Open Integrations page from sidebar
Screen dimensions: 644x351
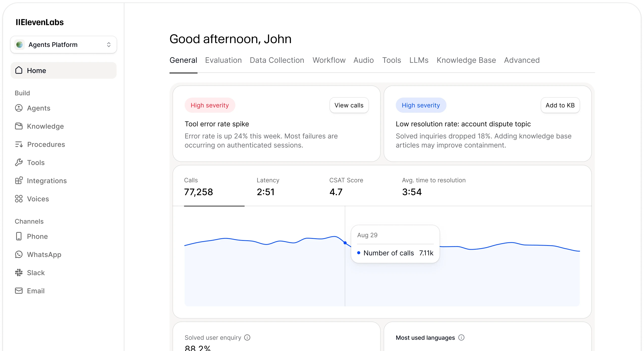pos(64,181)
